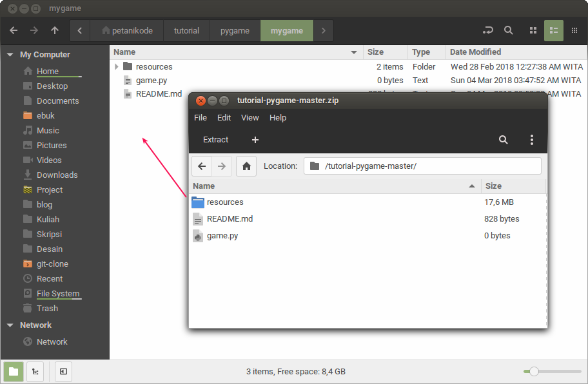
Task: Open the View menu of the archive manager
Action: [250, 117]
